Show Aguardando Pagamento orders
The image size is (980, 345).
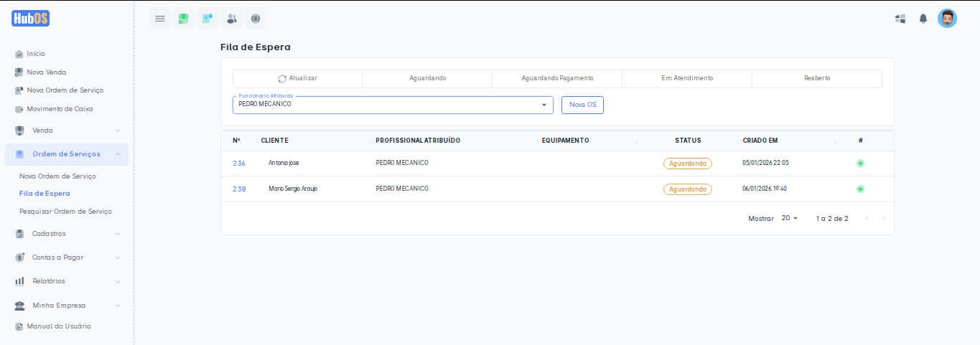[557, 78]
